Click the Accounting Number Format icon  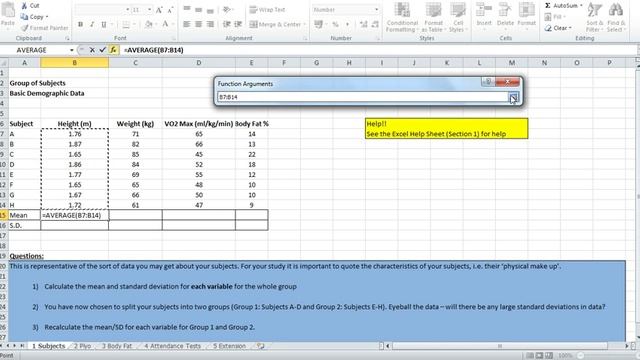319,24
